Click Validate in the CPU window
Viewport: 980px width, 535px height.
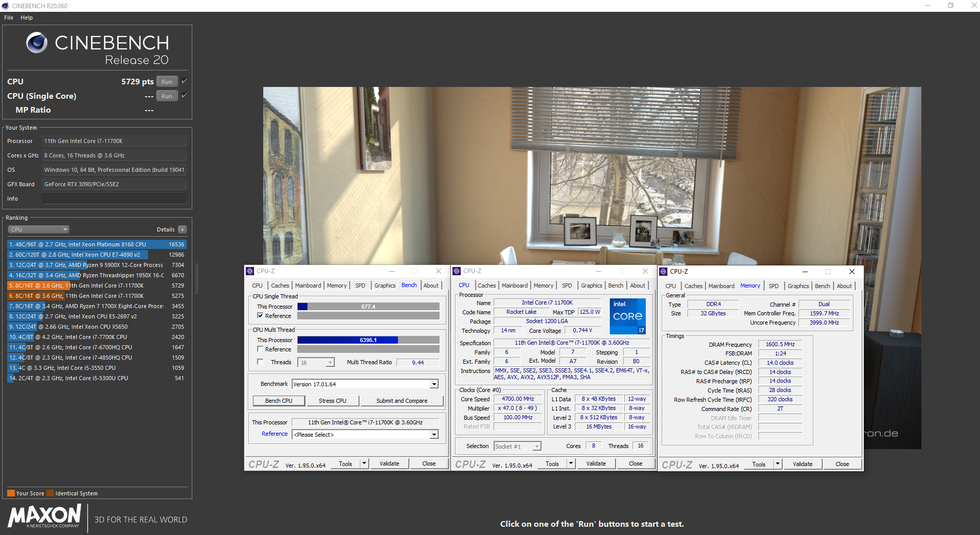596,463
